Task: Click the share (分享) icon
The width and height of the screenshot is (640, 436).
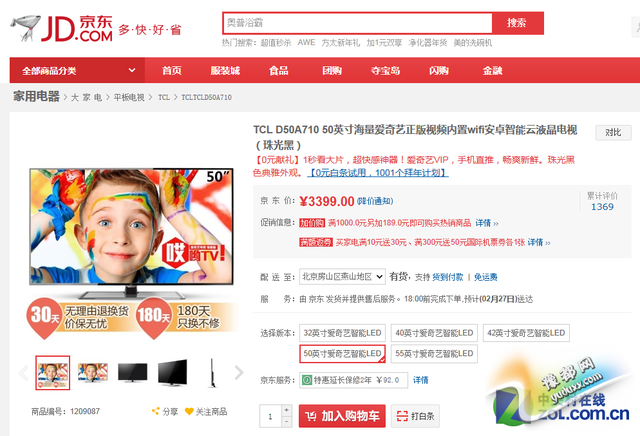Action: (157, 411)
